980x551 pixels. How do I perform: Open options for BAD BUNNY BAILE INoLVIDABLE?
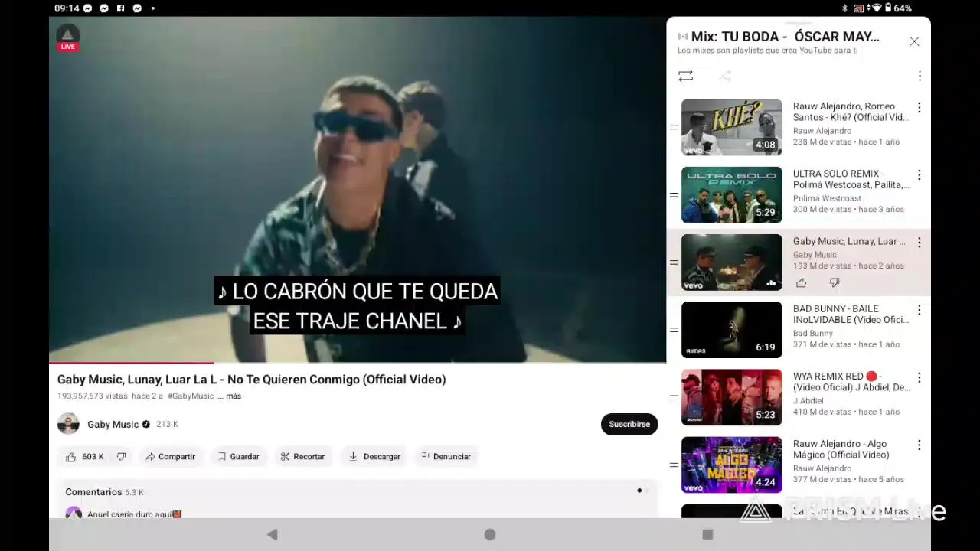pos(919,310)
